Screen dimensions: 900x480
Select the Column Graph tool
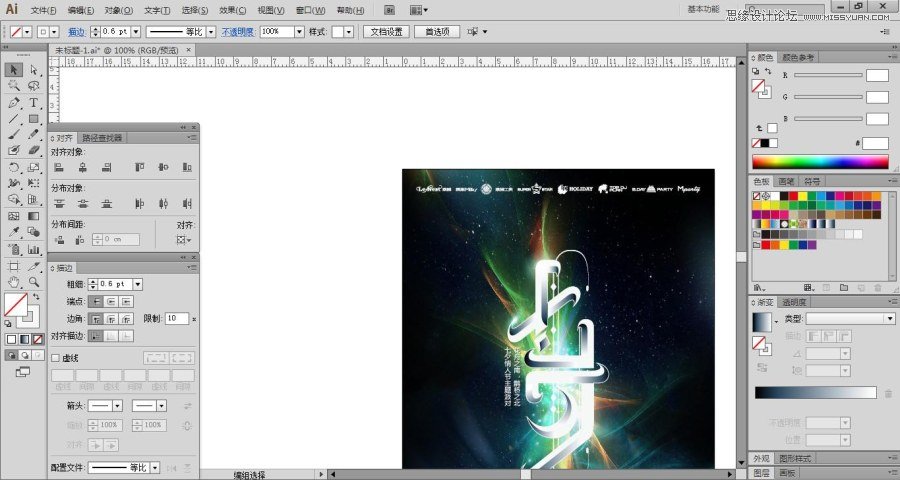pyautogui.click(x=34, y=249)
